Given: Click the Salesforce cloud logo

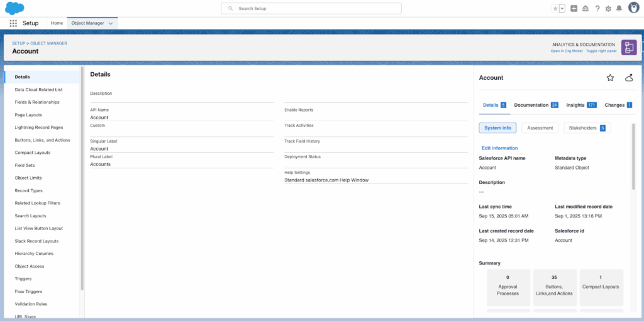Looking at the screenshot, I should [x=14, y=8].
